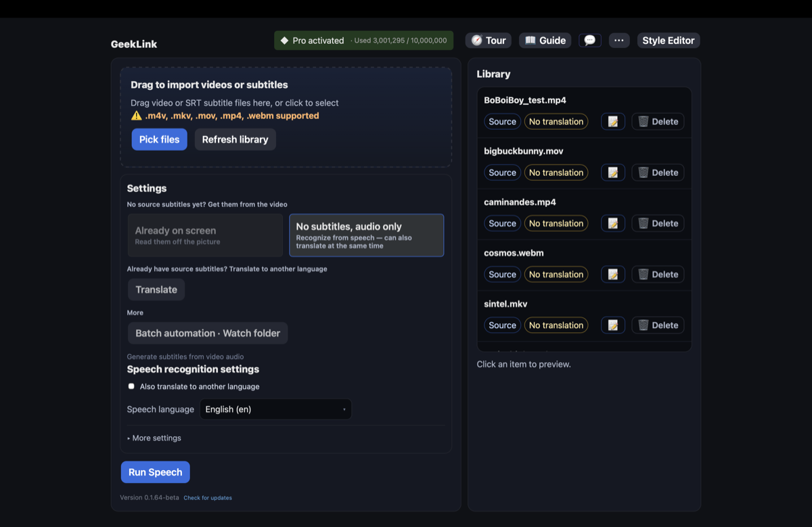Expand More settings section

(x=154, y=438)
